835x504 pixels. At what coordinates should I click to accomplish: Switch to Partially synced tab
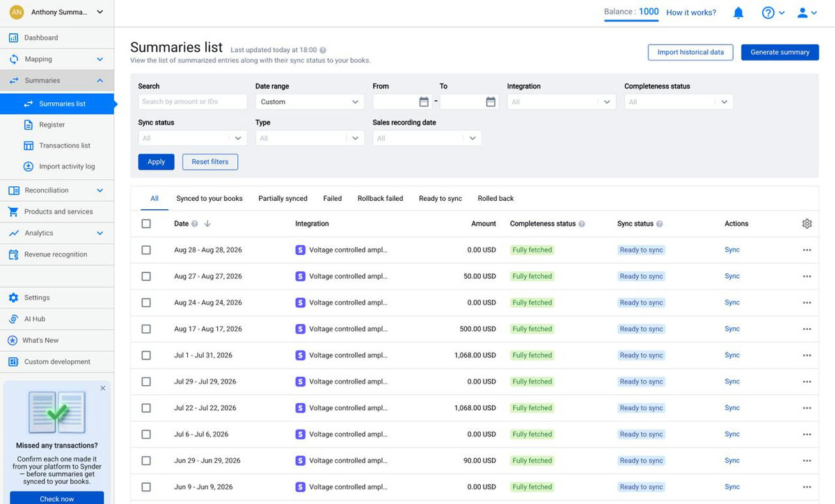click(283, 199)
